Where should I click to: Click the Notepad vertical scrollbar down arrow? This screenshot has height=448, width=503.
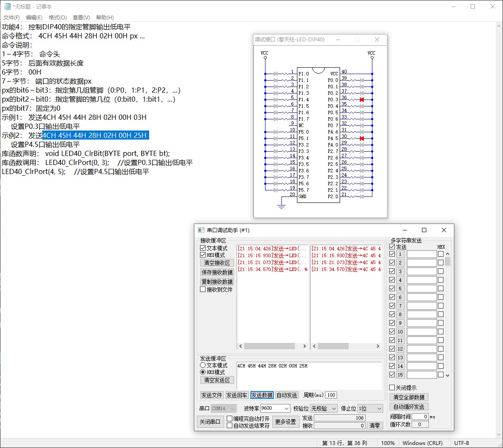click(x=499, y=435)
